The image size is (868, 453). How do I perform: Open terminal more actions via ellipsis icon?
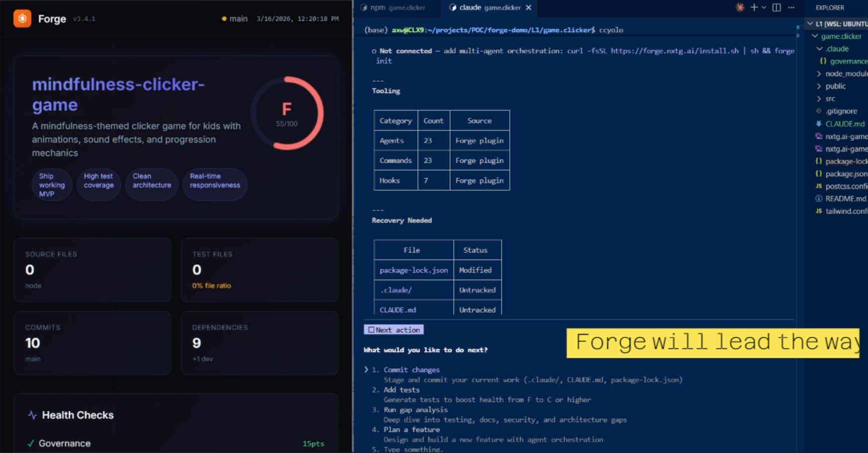click(x=792, y=7)
